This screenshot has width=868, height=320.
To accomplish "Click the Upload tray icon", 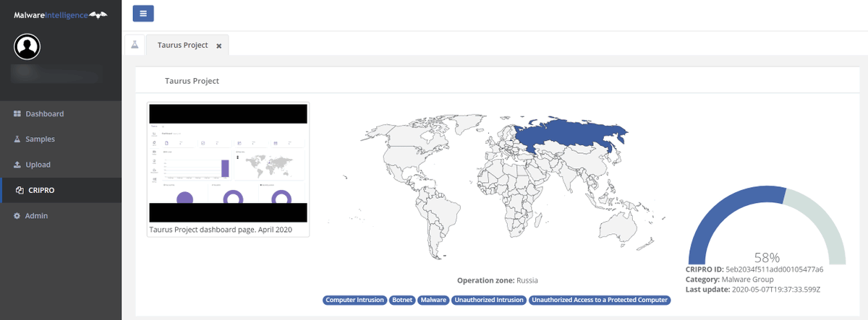I will [x=17, y=165].
